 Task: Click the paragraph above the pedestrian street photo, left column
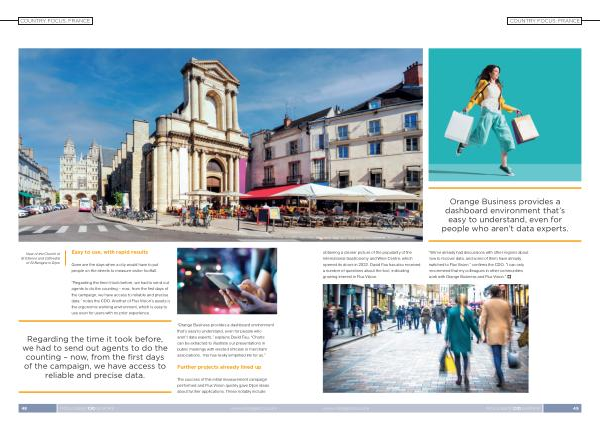pos(371,264)
